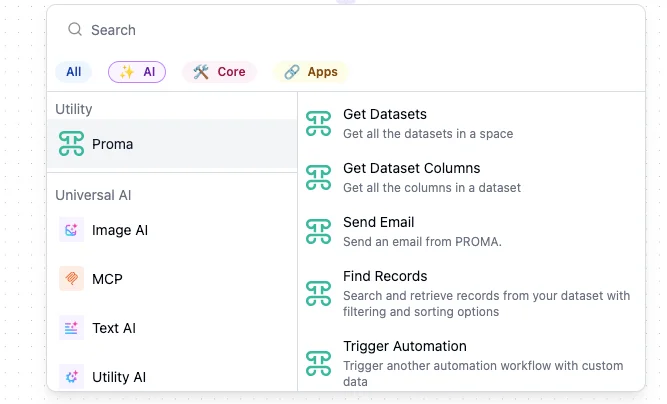Click the Utility AI icon
The width and height of the screenshot is (667, 404).
click(71, 377)
